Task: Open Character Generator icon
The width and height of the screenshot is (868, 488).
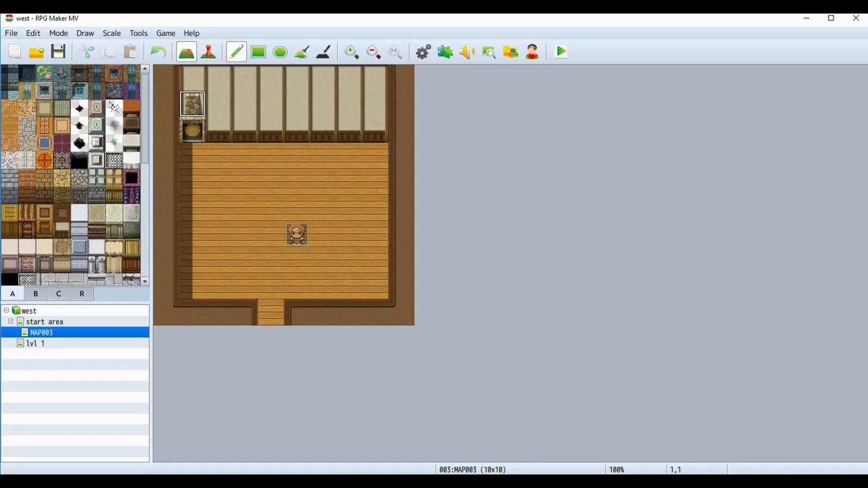Action: [532, 52]
